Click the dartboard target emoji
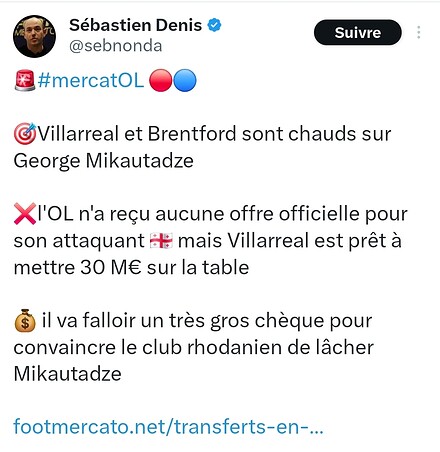440x452 pixels. coord(25,134)
